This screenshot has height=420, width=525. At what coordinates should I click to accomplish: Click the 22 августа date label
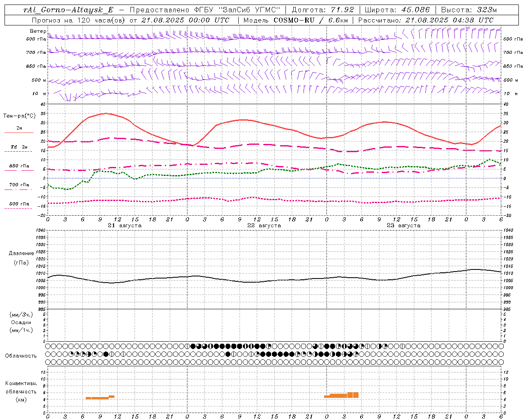pyautogui.click(x=264, y=226)
